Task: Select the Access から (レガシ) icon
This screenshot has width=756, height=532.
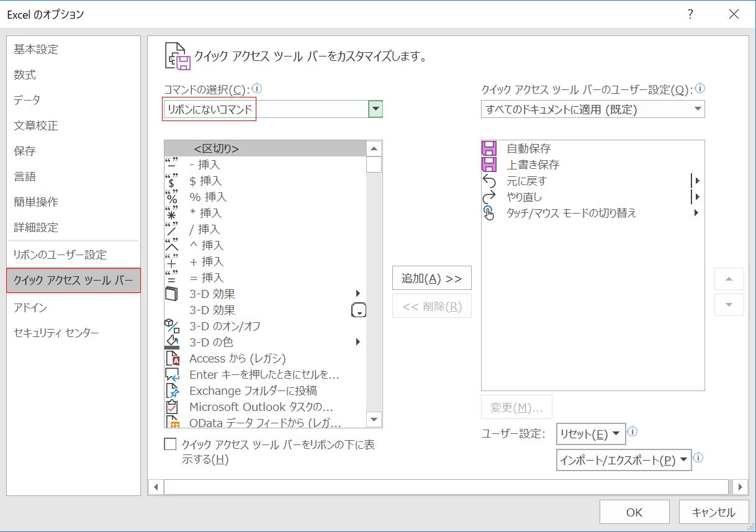Action: point(172,358)
